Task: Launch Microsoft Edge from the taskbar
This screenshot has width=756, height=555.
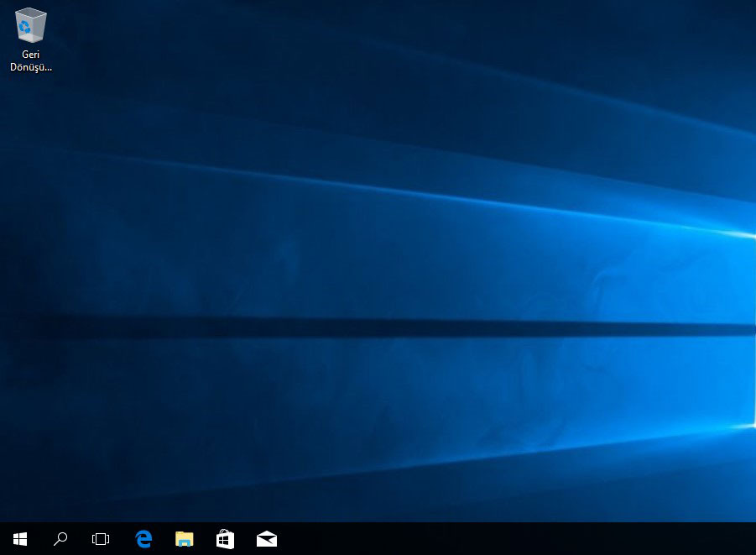Action: [143, 539]
